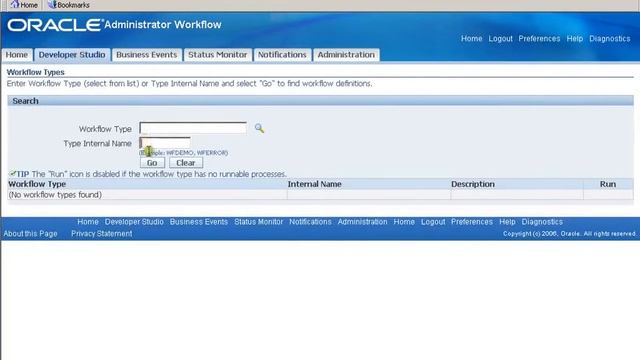Select the Developer Studio tab

pos(72,55)
